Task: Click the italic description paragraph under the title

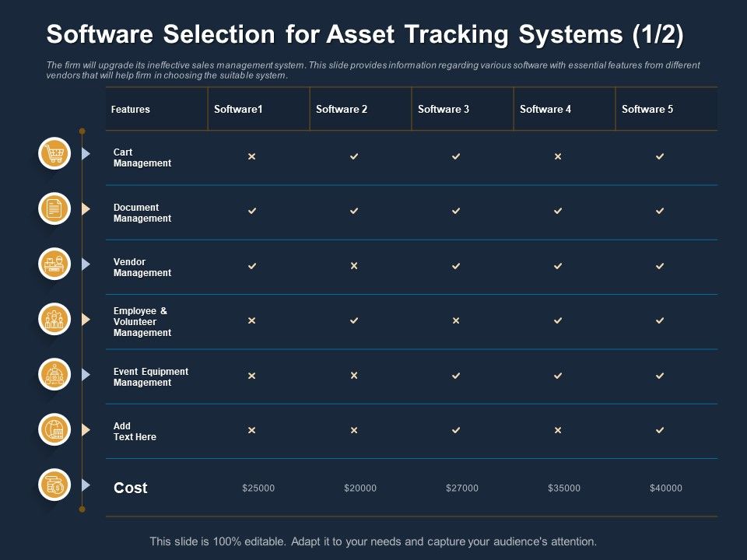Action: pyautogui.click(x=373, y=70)
